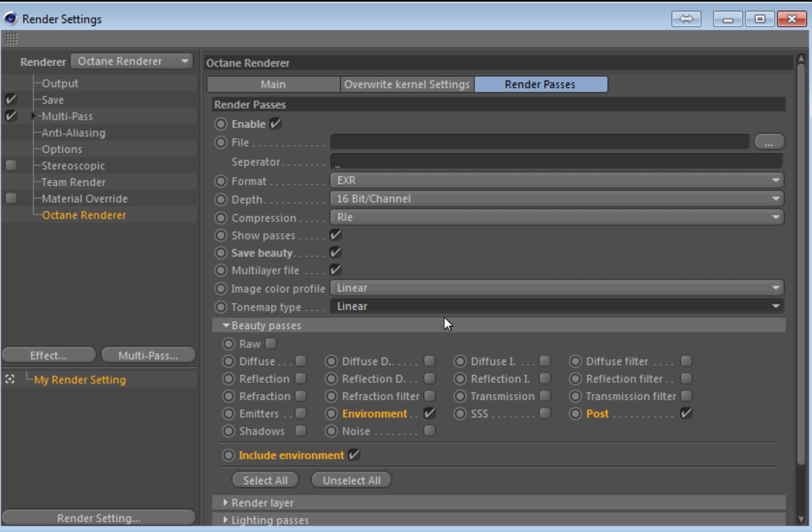
Task: Click the My Render Setting target icon
Action: (x=10, y=379)
